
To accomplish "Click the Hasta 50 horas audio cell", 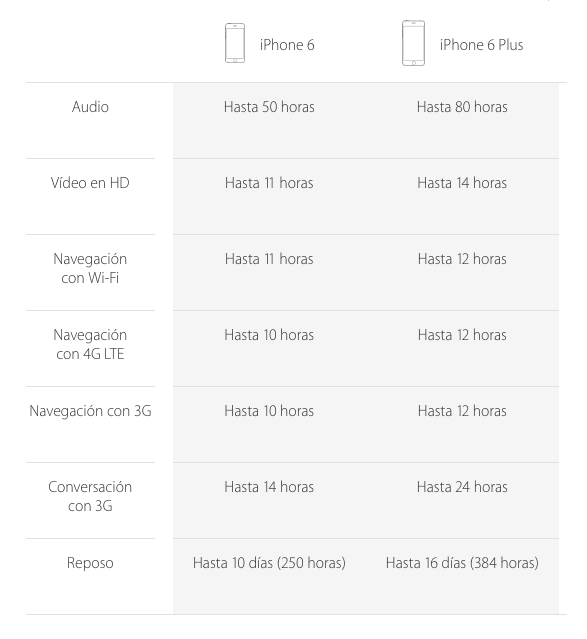I will (x=269, y=107).
